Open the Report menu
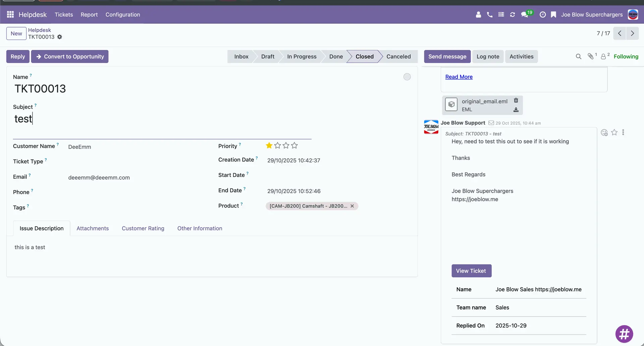This screenshot has width=644, height=346. tap(89, 14)
